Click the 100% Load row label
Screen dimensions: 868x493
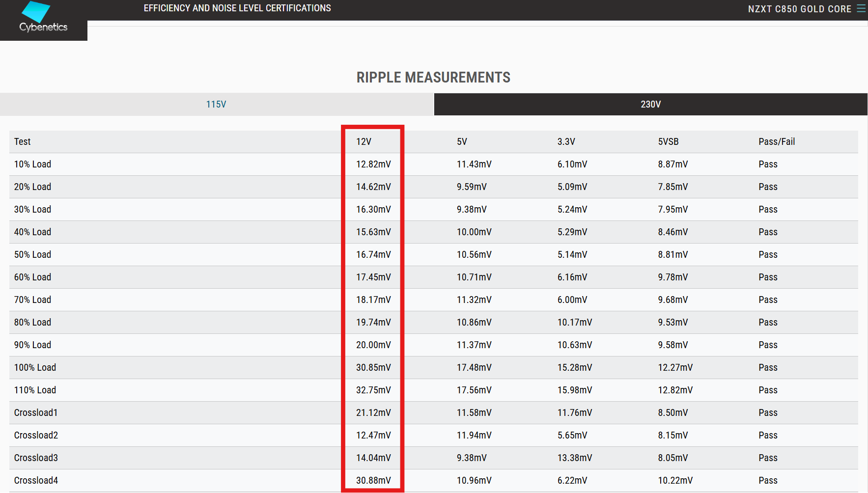(35, 367)
